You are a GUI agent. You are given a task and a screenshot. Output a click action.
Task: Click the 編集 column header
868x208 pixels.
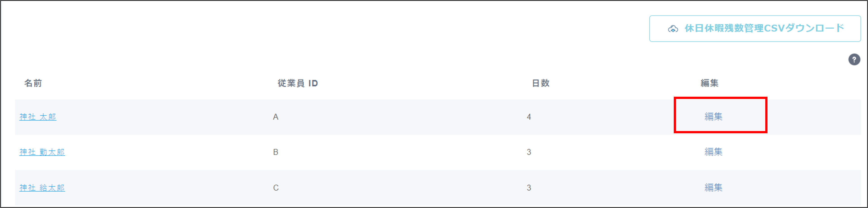coord(709,83)
